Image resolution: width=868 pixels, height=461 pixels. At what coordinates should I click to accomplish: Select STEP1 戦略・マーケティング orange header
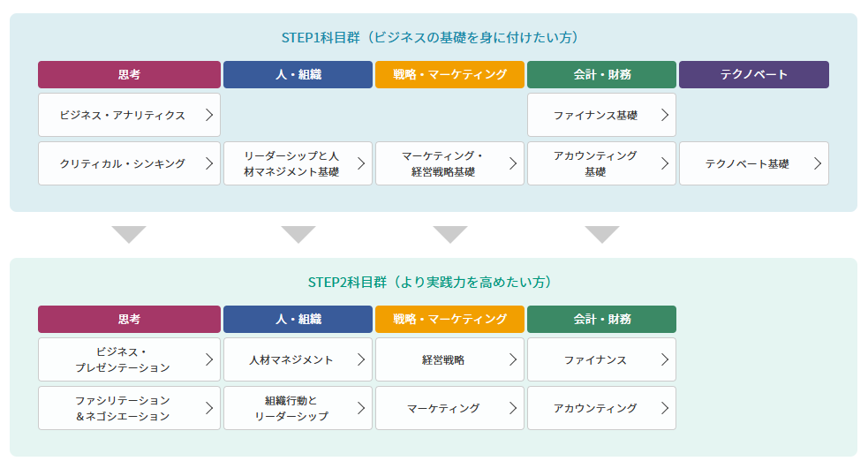[449, 74]
